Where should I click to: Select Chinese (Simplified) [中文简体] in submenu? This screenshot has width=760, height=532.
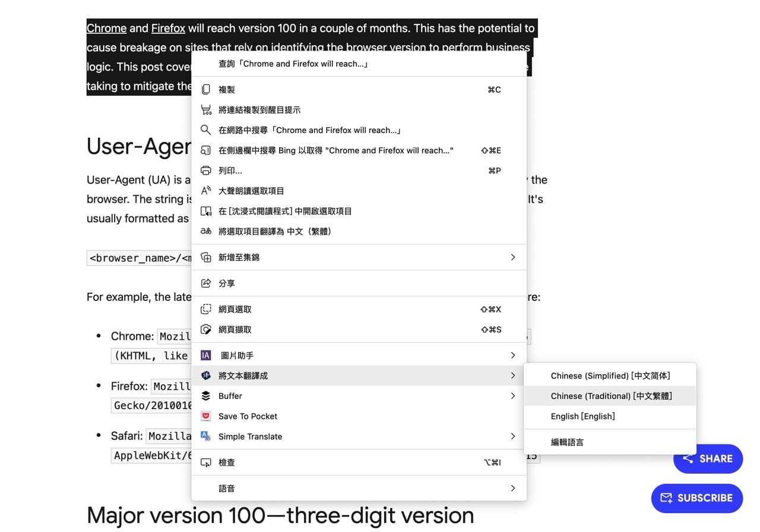[x=610, y=376]
